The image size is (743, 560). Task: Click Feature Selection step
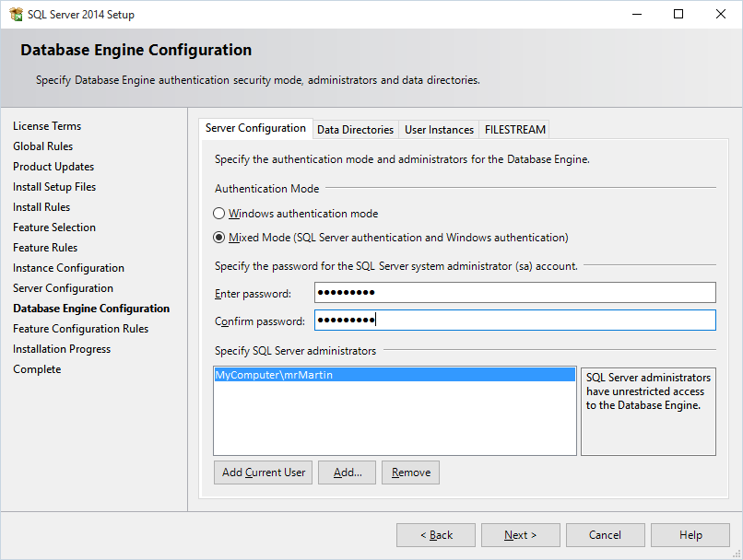click(x=54, y=227)
